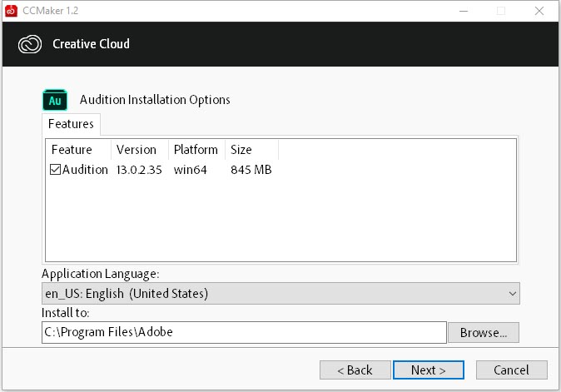Viewport: 561px width, 392px height.
Task: Click the Audition Installation Options heading
Action: click(155, 99)
